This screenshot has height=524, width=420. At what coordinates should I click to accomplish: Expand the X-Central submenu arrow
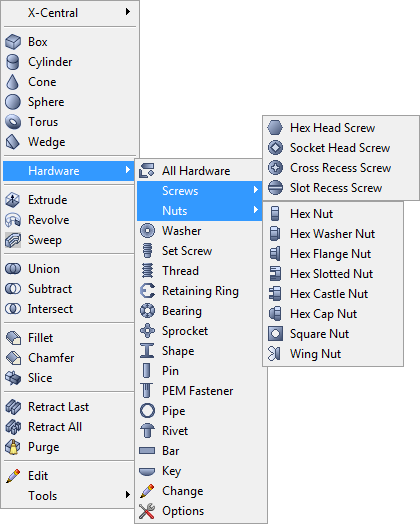click(128, 12)
